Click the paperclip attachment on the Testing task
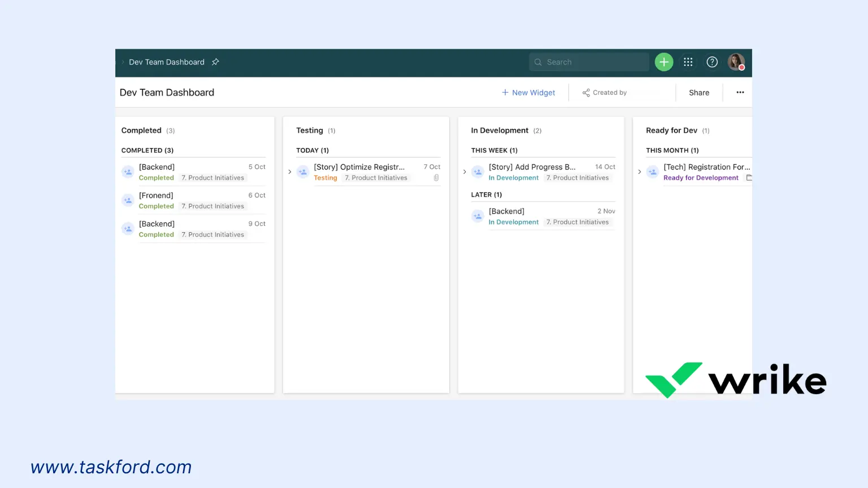Image resolution: width=868 pixels, height=488 pixels. 436,177
